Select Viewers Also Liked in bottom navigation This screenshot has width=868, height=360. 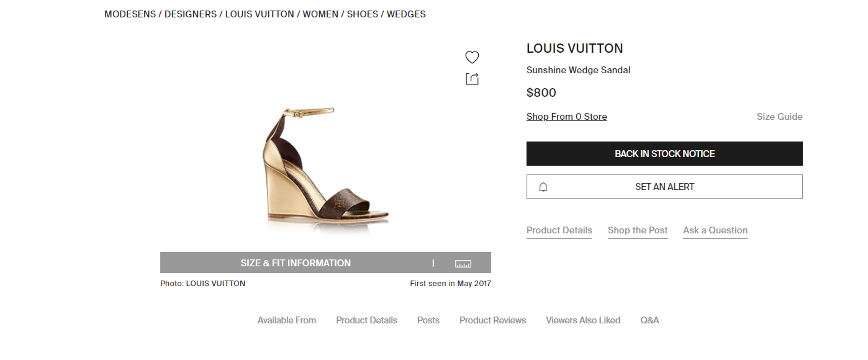tap(583, 320)
